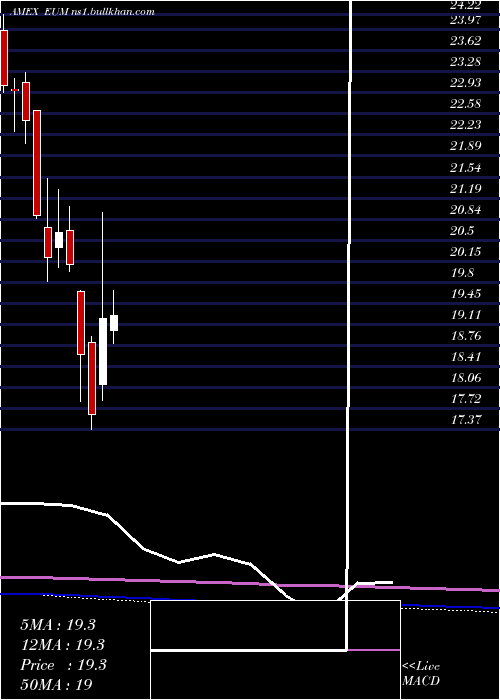This screenshot has height=700, width=500.
Task: Click the 22.23 price axis label
Action: pyautogui.click(x=465, y=125)
